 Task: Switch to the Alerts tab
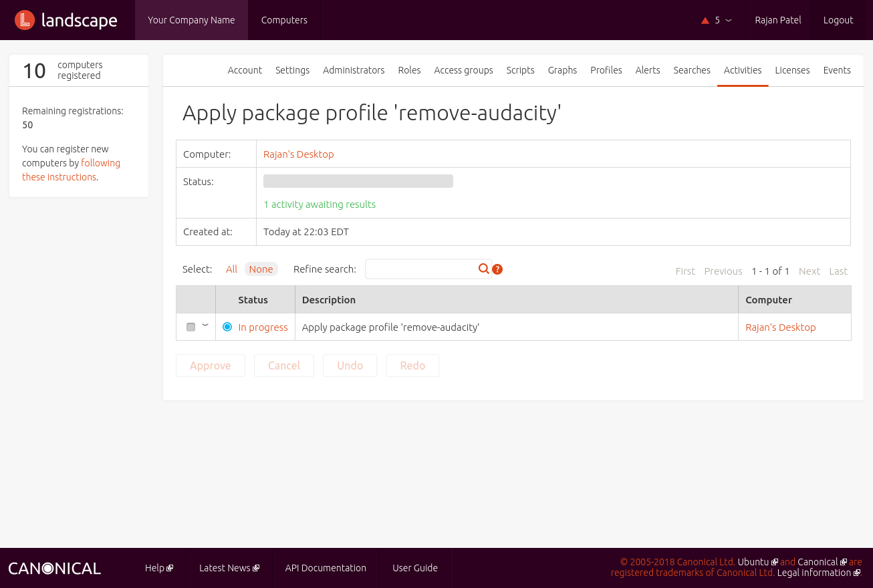pyautogui.click(x=648, y=70)
